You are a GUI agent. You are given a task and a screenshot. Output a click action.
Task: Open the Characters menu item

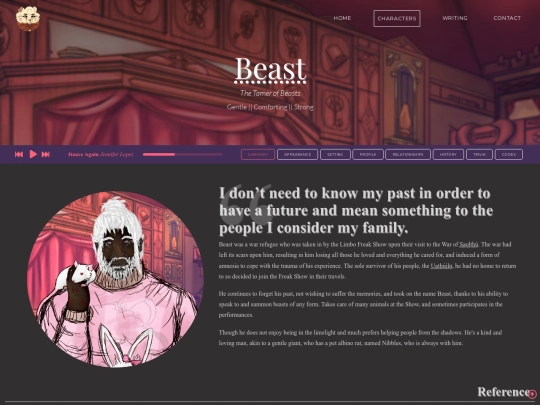[x=397, y=18]
